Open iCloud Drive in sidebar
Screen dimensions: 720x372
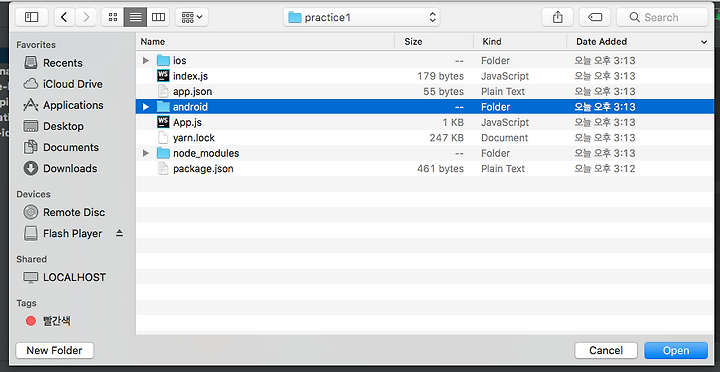(x=73, y=84)
